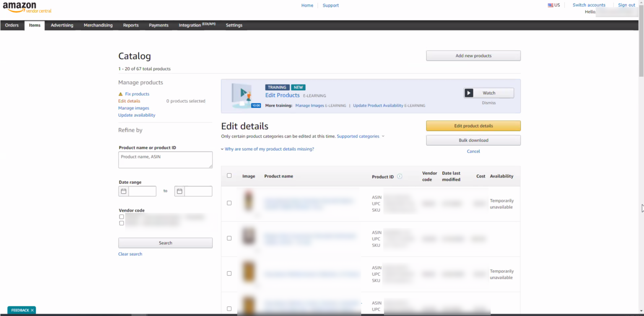
Task: Open the start date calendar picker
Action: coord(123,191)
